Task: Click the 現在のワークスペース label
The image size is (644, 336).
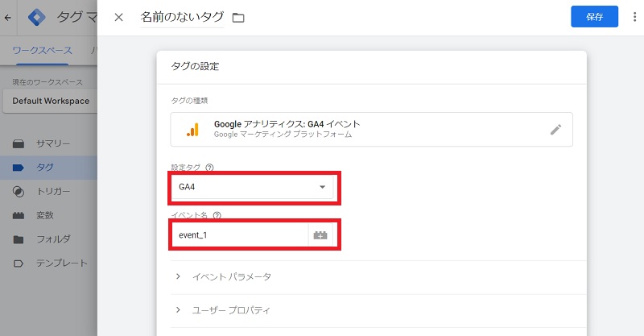Action: [47, 82]
